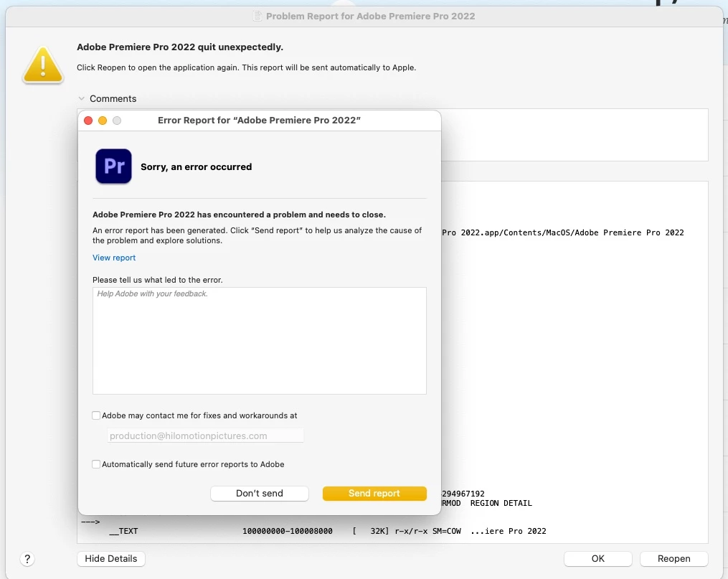Click OK in the Problem Report window
Image resolution: width=728 pixels, height=579 pixels.
coord(597,559)
